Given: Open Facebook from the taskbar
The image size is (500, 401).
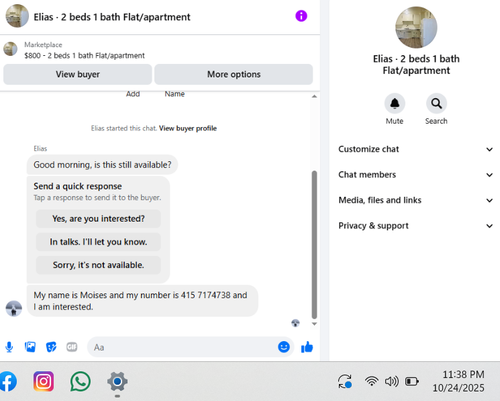Looking at the screenshot, I should tap(7, 381).
